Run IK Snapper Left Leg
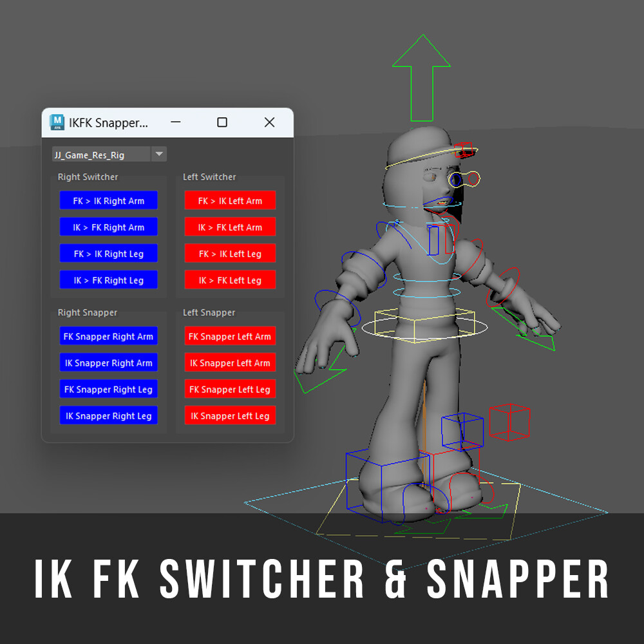Viewport: 644px width, 644px height. tap(230, 415)
